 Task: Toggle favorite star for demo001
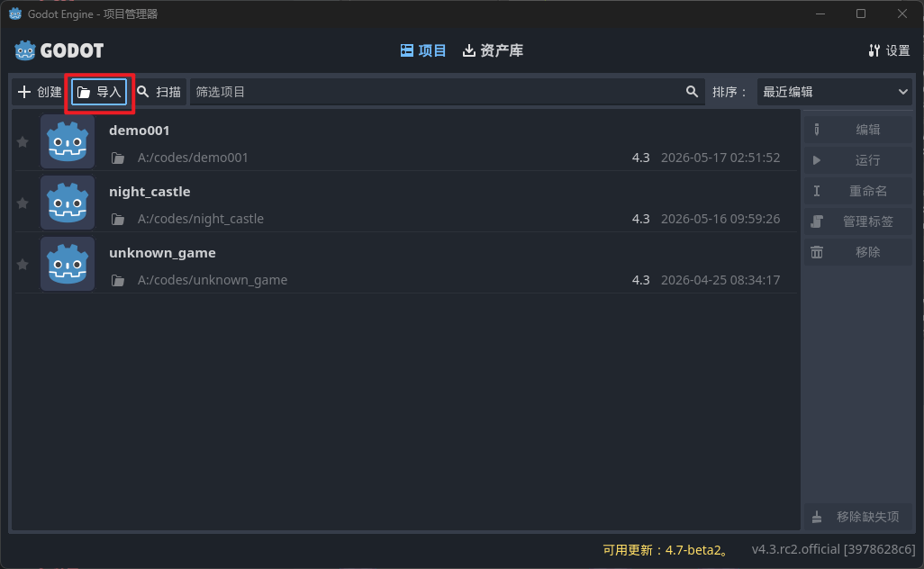point(23,142)
